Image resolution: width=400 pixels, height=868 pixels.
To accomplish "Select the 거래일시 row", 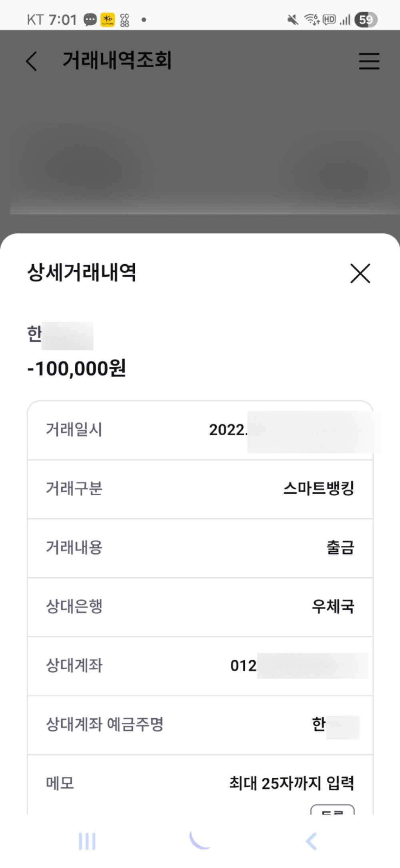I will pos(200,430).
